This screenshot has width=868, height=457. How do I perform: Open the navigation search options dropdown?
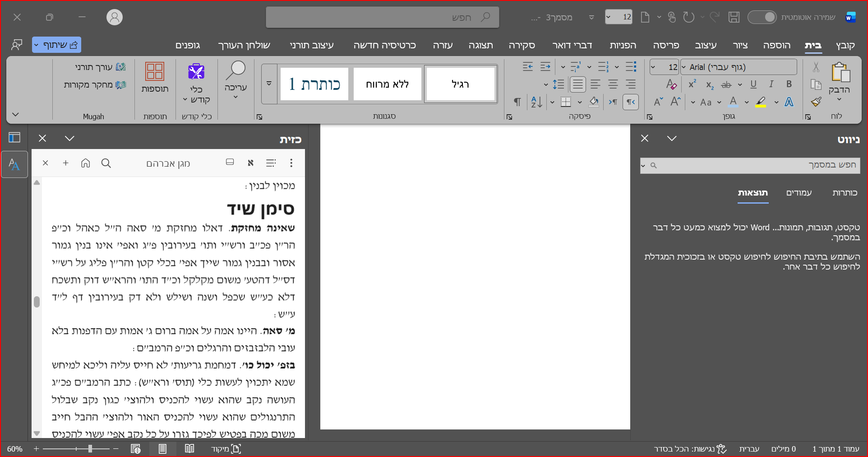(x=643, y=166)
